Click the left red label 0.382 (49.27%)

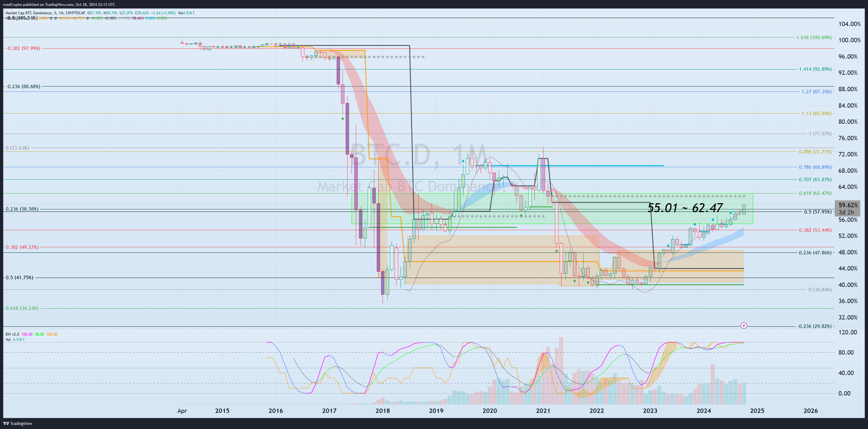(22, 247)
